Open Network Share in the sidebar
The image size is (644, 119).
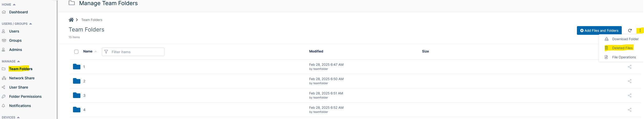pos(22,78)
